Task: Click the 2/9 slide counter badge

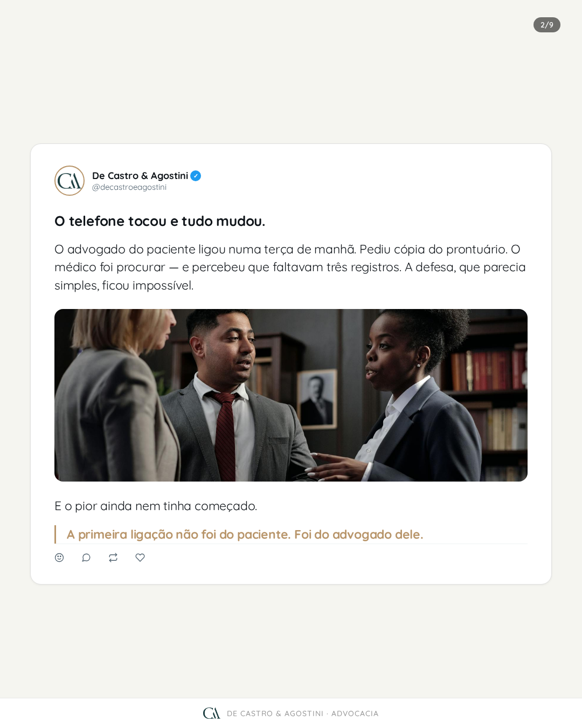Action: (547, 25)
